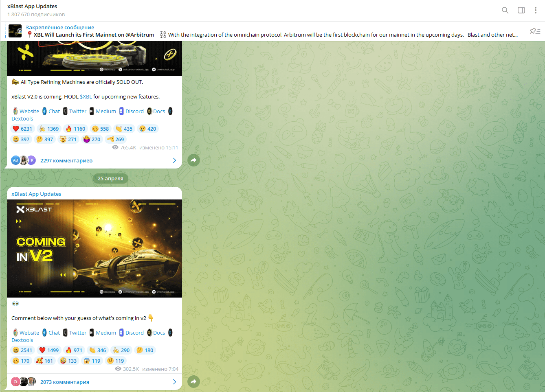
Task: Toggle the heart reaction with 6231
Action: [x=22, y=129]
